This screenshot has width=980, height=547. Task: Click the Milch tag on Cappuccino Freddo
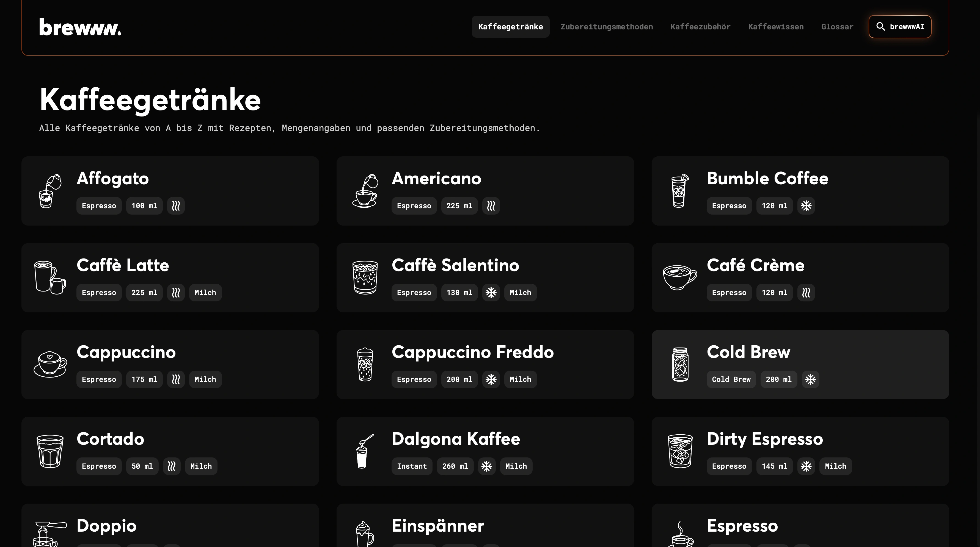coord(521,379)
